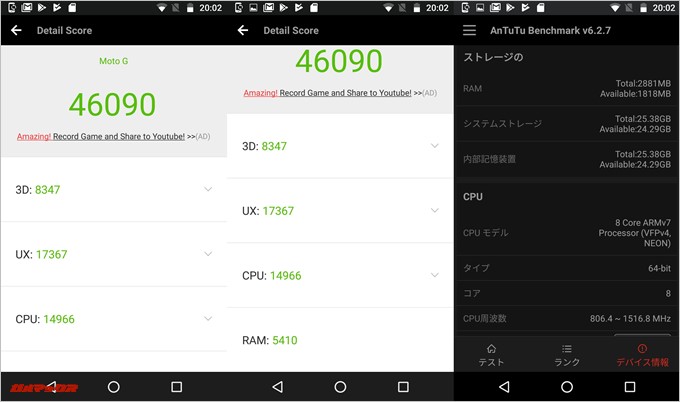This screenshot has height=402, width=680.
Task: Open the ad link above the RAM: 5410 list
Action: point(340,93)
